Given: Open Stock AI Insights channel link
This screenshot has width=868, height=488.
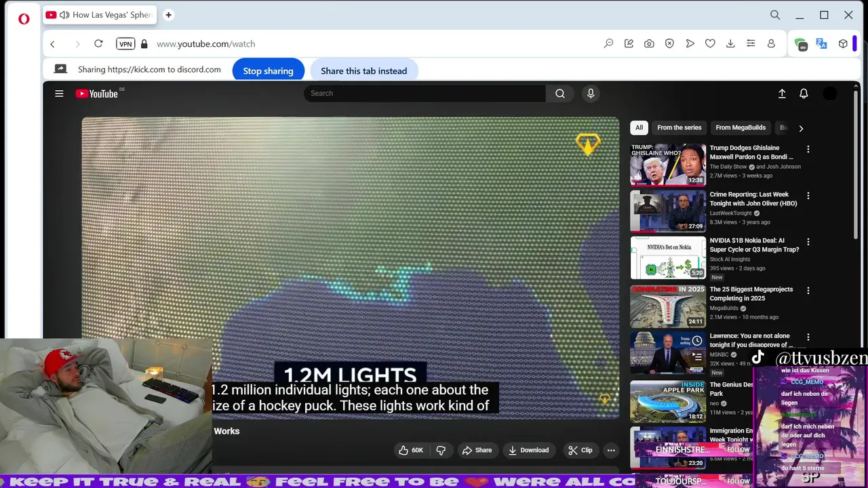Looking at the screenshot, I should coord(730,259).
